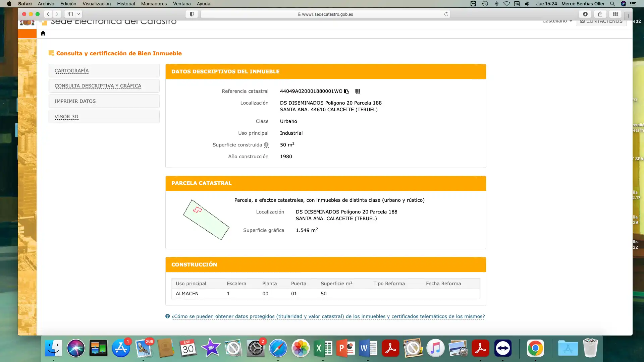Launch PowerPoint from the Dock
The image size is (644, 362).
pyautogui.click(x=345, y=348)
